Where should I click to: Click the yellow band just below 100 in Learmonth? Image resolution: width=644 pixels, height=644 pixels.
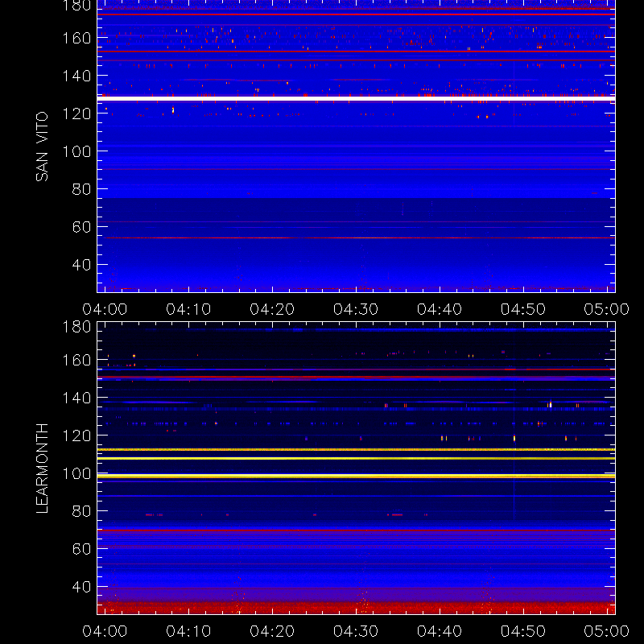coord(356,477)
